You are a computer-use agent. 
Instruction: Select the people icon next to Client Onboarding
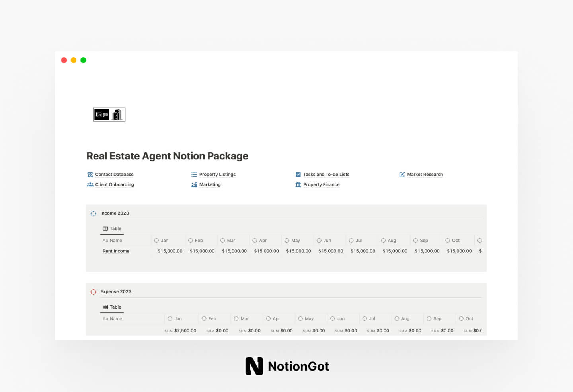[90, 184]
